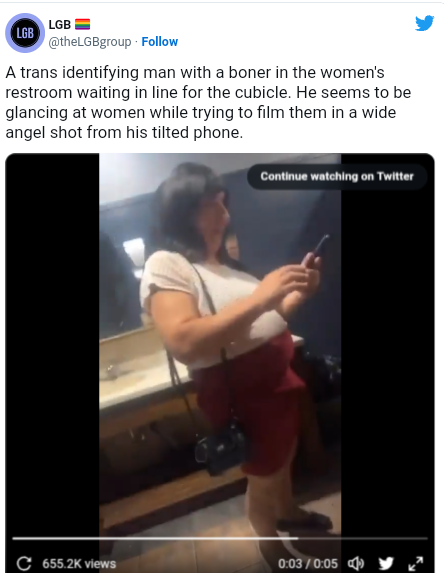This screenshot has width=444, height=573.
Task: Seek to the start of the progress bar
Action: [14, 538]
